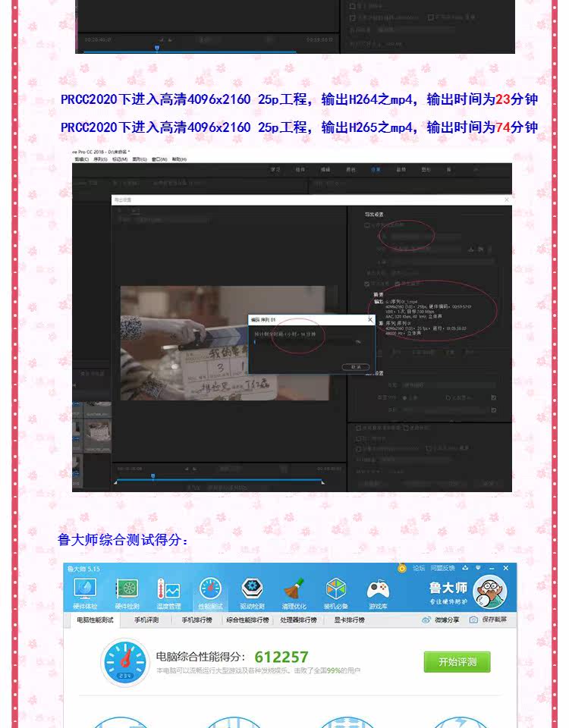The image size is (569, 728).
Task: Open the 鲁大师 title bar dropdown menu arrow
Action: coord(478,568)
